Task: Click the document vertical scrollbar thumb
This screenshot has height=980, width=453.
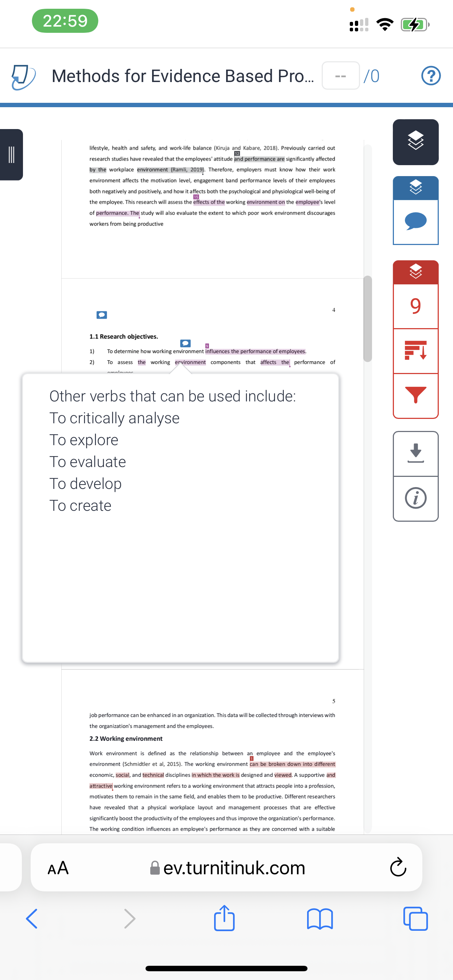Action: tap(367, 318)
